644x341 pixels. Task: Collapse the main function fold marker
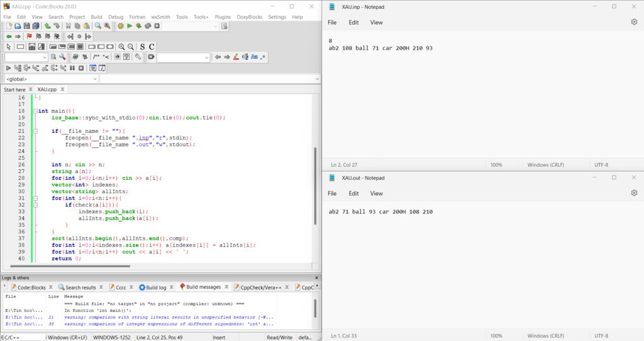pos(35,111)
